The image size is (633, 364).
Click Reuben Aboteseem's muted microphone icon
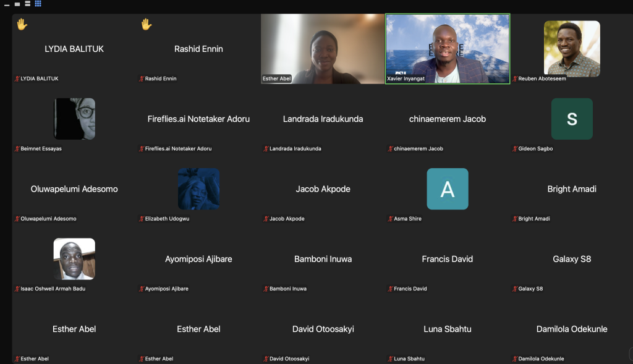515,78
